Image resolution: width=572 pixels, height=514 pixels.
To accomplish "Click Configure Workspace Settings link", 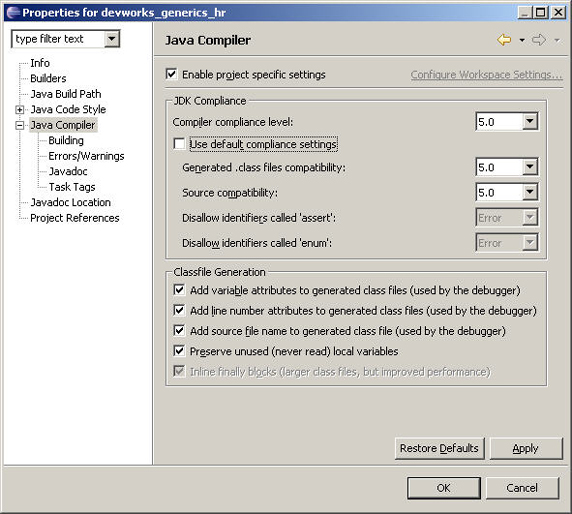I will point(486,74).
